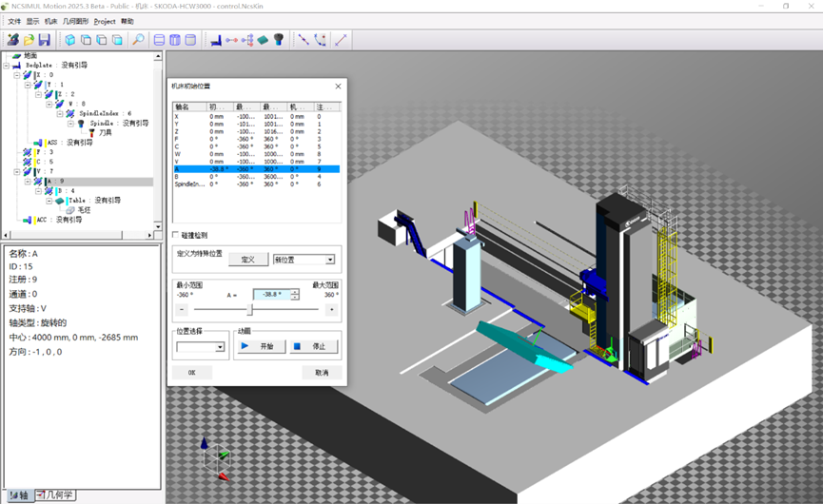The width and height of the screenshot is (823, 504).
Task: Click the open folder toolbar icon
Action: tap(29, 40)
